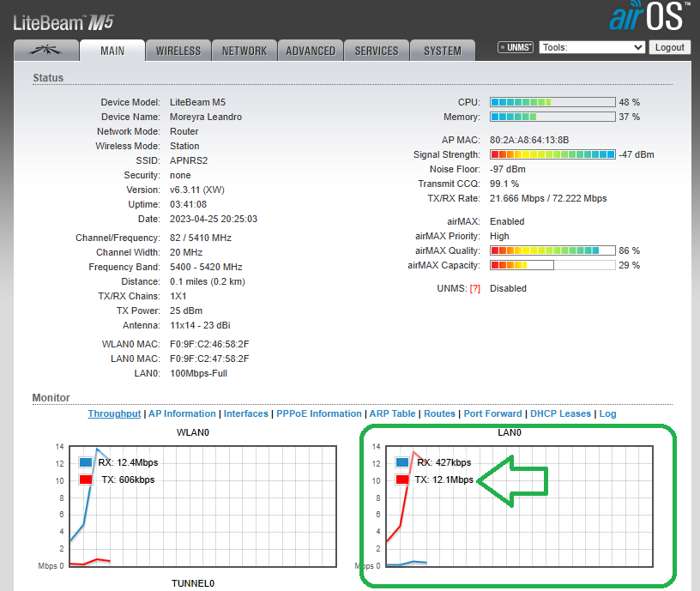The image size is (700, 591).
Task: Open the SYSTEM tab
Action: tap(443, 51)
